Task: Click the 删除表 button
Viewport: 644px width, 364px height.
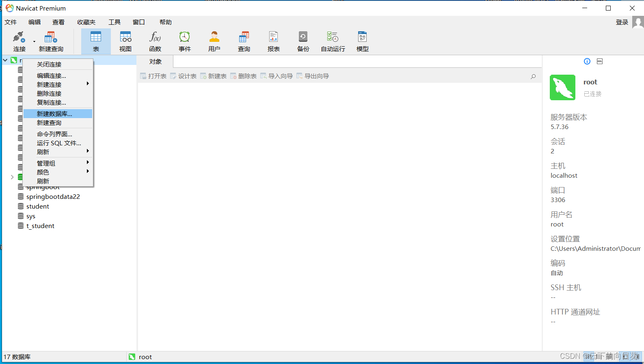Action: point(244,76)
